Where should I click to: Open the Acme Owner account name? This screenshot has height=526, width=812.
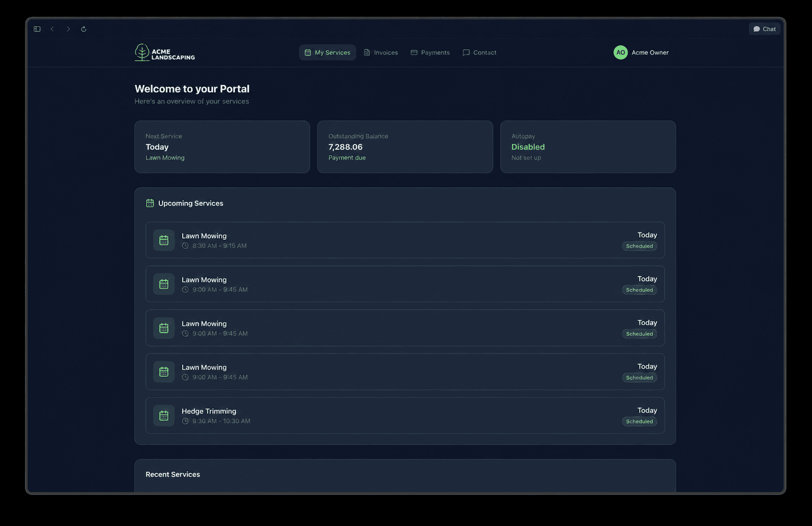[x=650, y=53]
